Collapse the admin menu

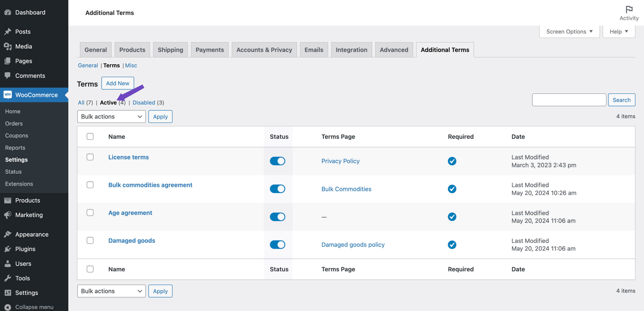[8, 307]
